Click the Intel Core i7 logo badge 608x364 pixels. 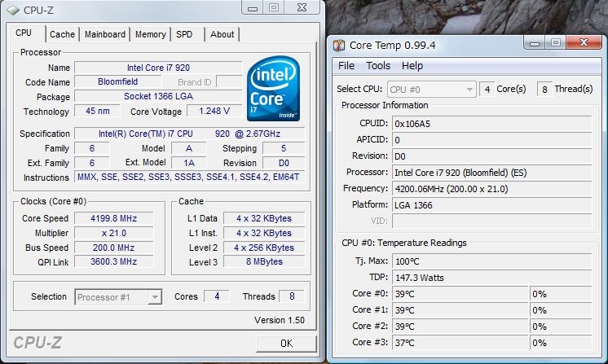click(x=273, y=88)
